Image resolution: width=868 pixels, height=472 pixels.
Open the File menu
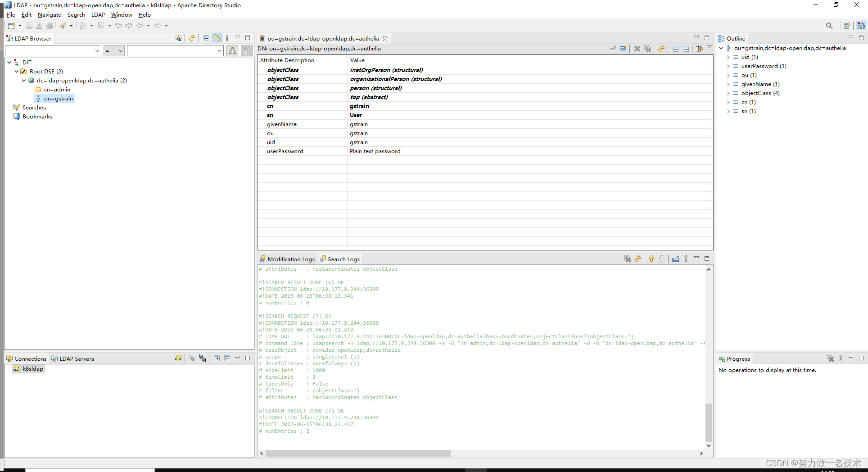click(x=11, y=15)
